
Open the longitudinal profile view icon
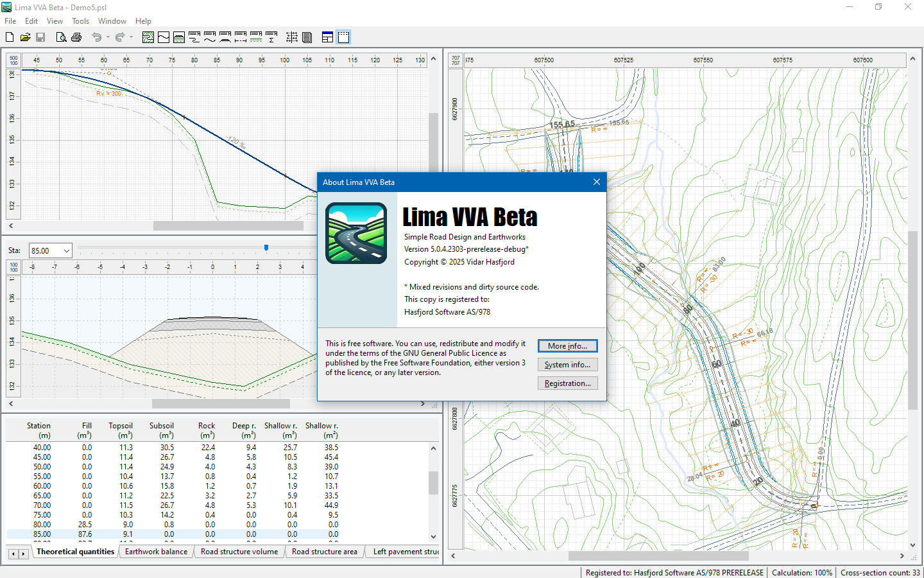(164, 37)
